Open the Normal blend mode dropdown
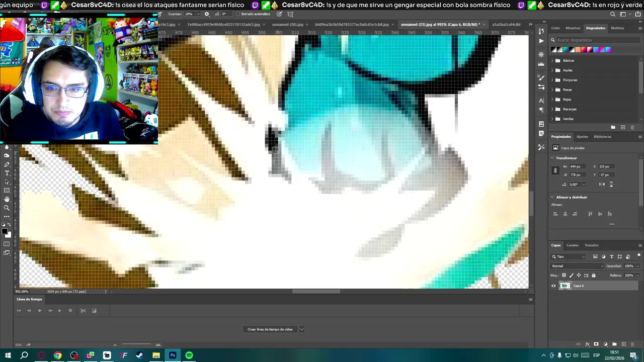 click(x=577, y=266)
